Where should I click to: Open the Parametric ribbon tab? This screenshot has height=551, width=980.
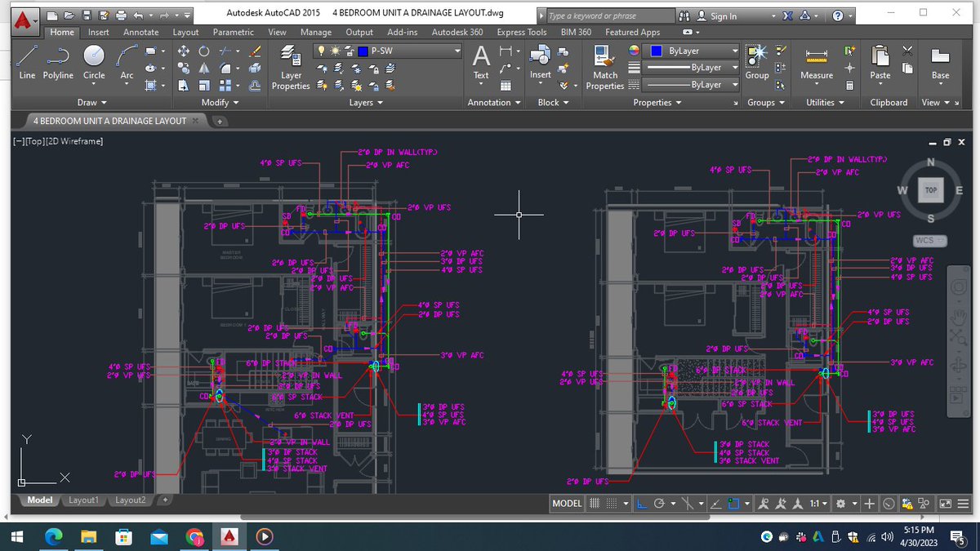[233, 33]
